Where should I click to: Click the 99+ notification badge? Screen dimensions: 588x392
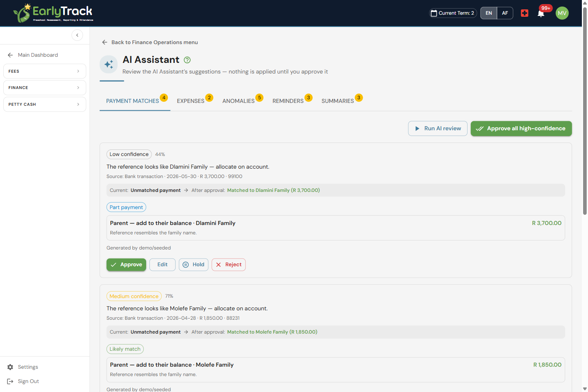pyautogui.click(x=546, y=8)
